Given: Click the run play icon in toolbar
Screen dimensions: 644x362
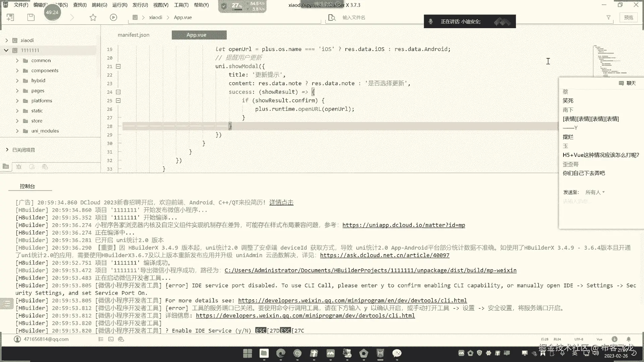Looking at the screenshot, I should point(113,17).
